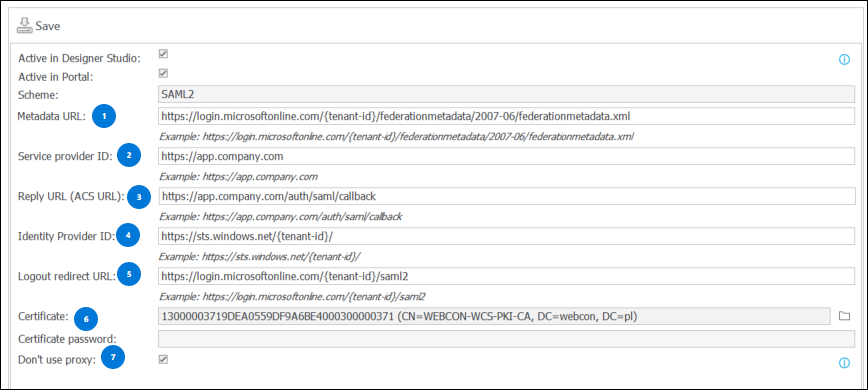Open the info icon beside Active in Designer Studio
The width and height of the screenshot is (868, 390).
click(844, 59)
